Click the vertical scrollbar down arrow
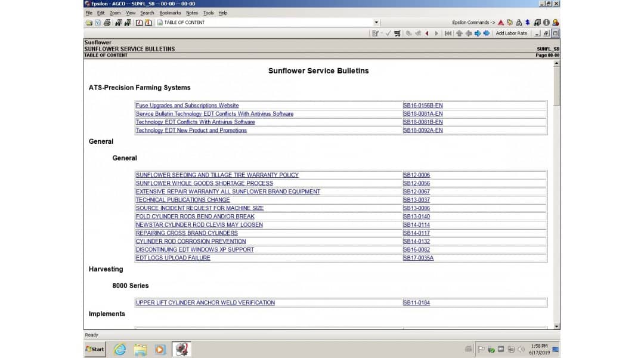This screenshot has height=358, width=644. (556, 326)
